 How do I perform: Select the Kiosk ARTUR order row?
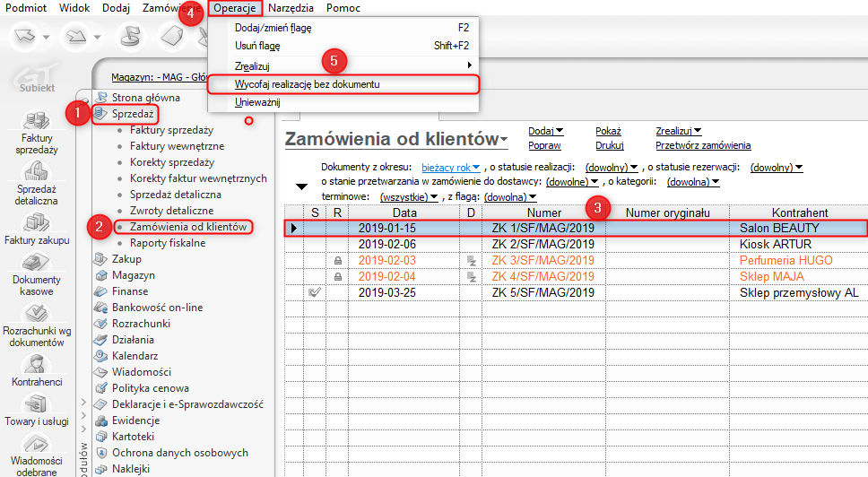(577, 244)
